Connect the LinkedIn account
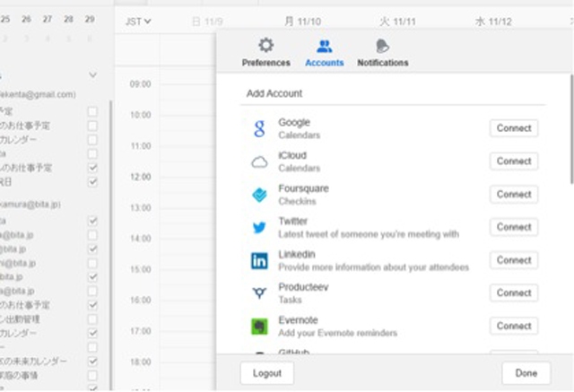This screenshot has width=574, height=392. pos(514,260)
